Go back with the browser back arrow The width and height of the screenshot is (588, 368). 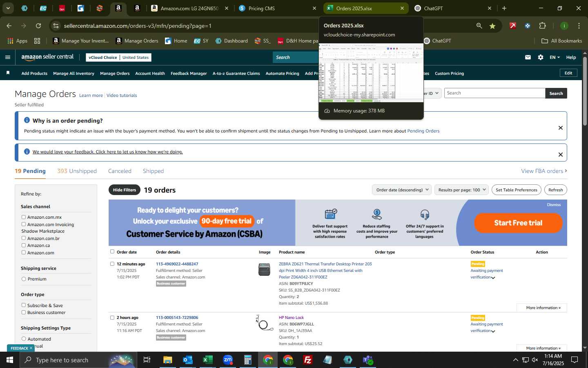click(9, 26)
